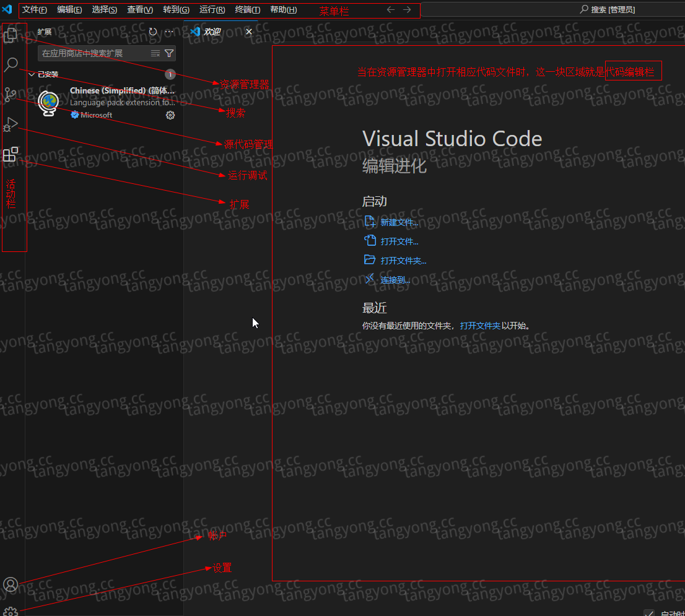This screenshot has width=685, height=616.
Task: Collapse the 已安装 section
Action: point(32,75)
